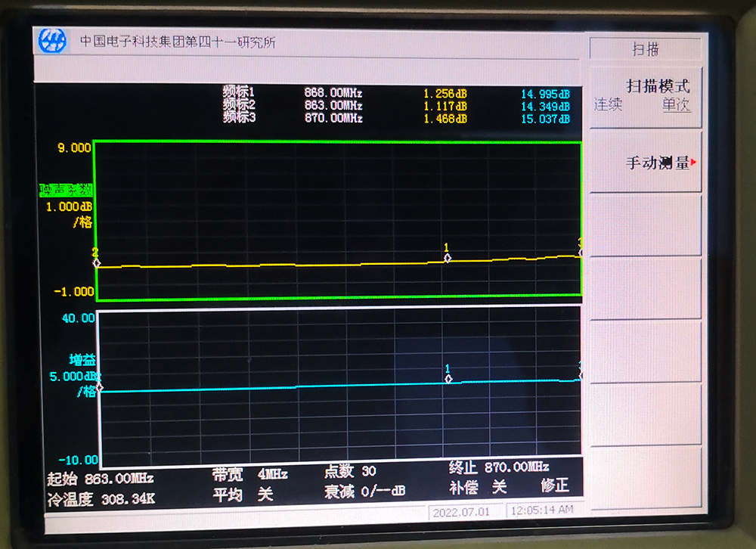Edit the 点数 30 points field

(350, 471)
